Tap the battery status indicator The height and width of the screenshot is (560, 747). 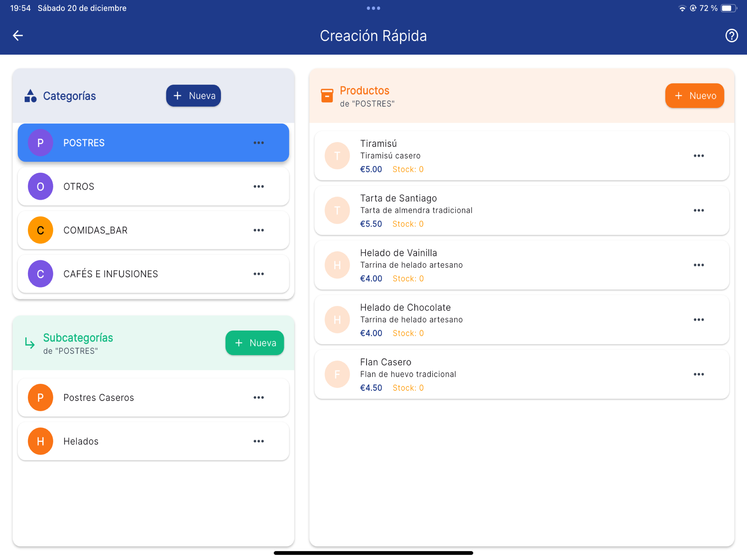728,8
